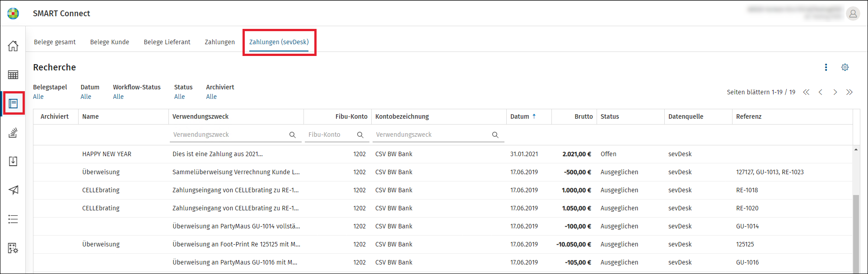
Task: Go to previous page chevron
Action: point(821,92)
